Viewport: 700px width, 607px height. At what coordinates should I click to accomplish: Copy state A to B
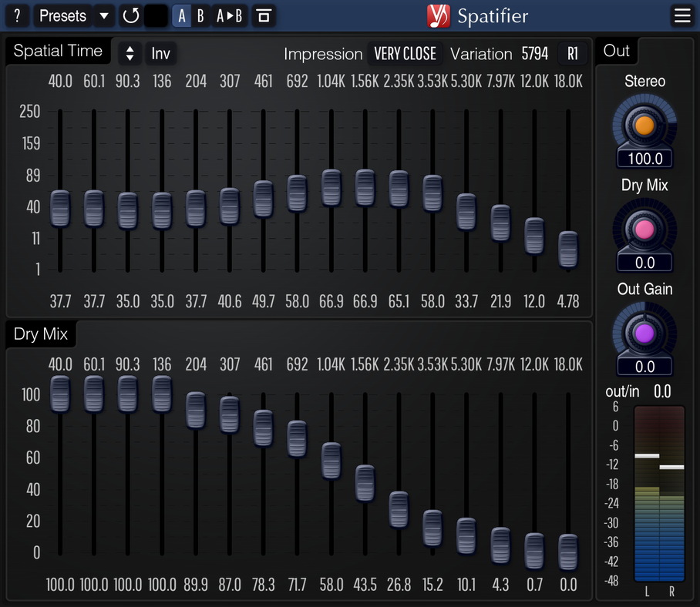[229, 16]
